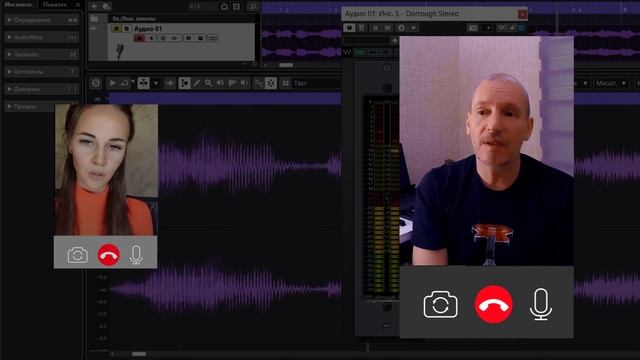Click the solo editor icon in editor toolbar
This screenshot has height=360, width=640.
tap(96, 83)
